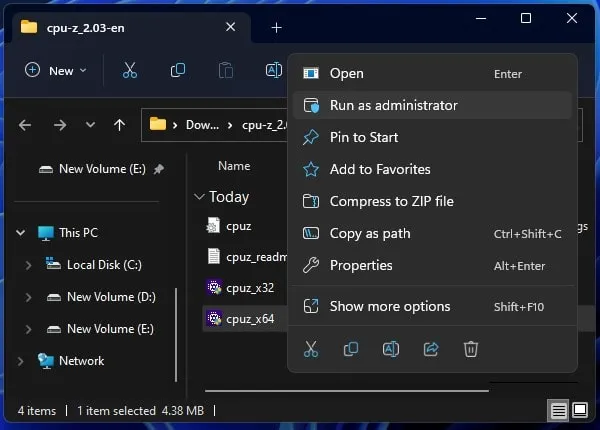This screenshot has height=430, width=600.
Task: Click Share icon in context menu bottom row
Action: (431, 349)
